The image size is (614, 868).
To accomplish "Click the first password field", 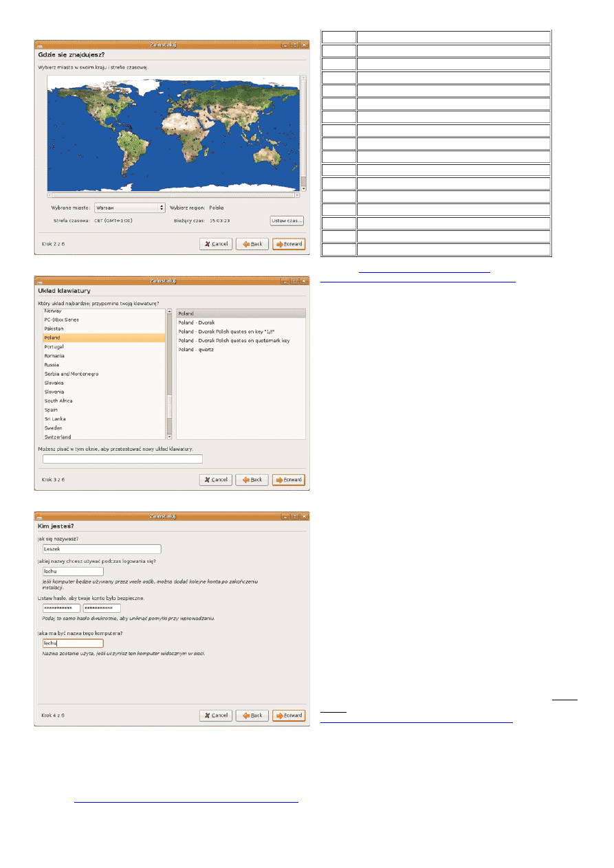I will [61, 608].
